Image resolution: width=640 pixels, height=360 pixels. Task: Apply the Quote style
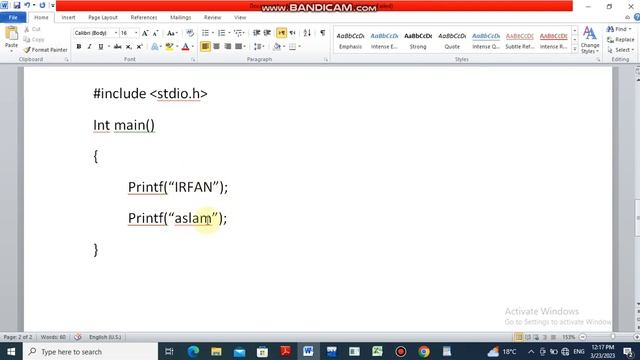(452, 40)
